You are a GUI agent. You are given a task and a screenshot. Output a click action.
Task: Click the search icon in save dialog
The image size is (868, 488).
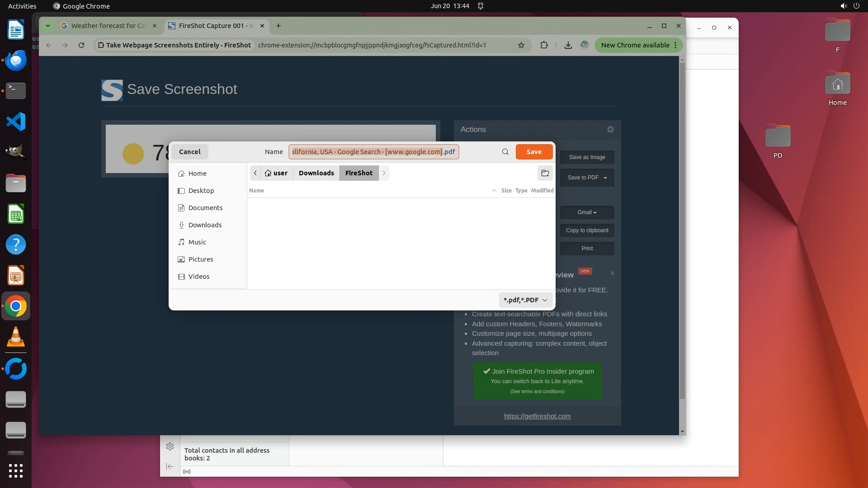pyautogui.click(x=505, y=152)
